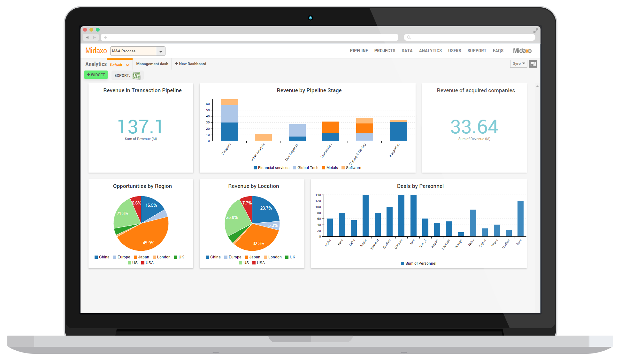
Task: Switch to Management dash tab
Action: point(152,64)
